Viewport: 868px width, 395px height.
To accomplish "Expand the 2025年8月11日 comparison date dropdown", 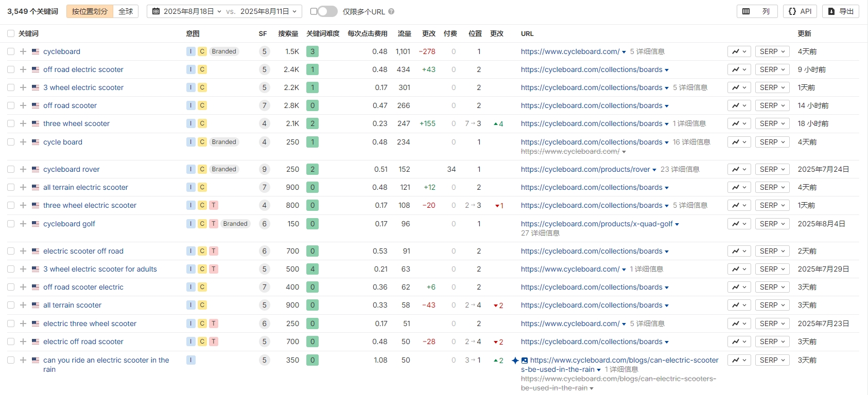I will point(268,11).
